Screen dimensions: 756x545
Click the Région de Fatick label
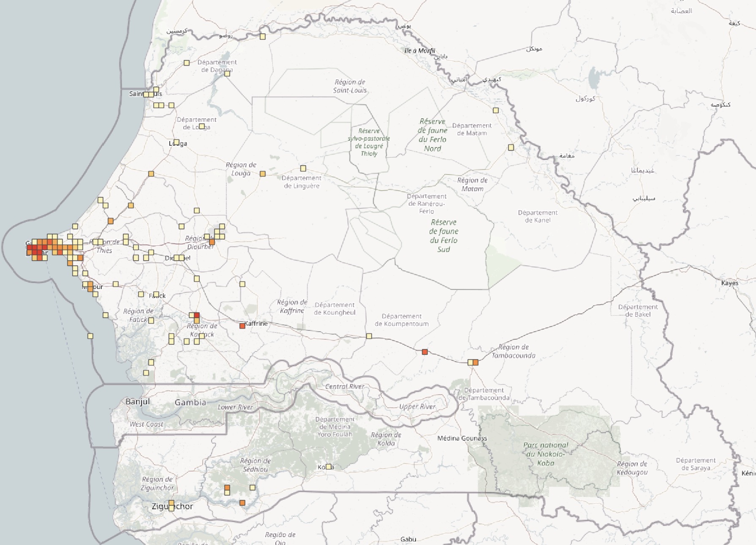click(139, 315)
